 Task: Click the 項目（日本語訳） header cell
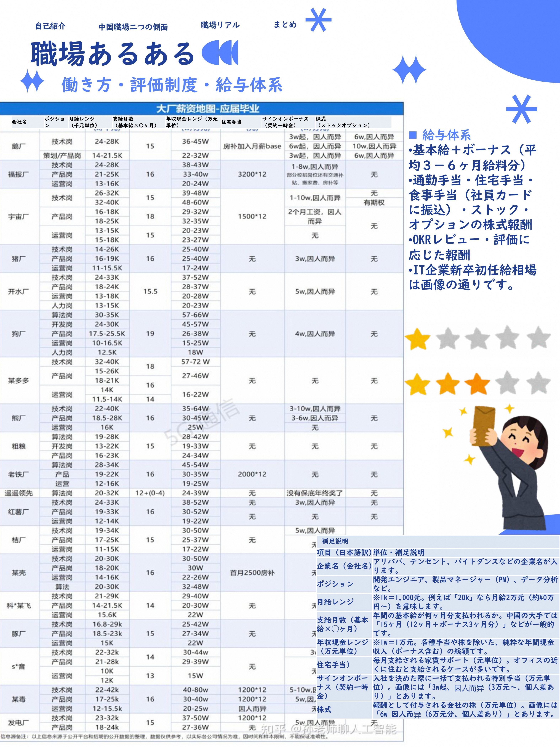pyautogui.click(x=344, y=552)
